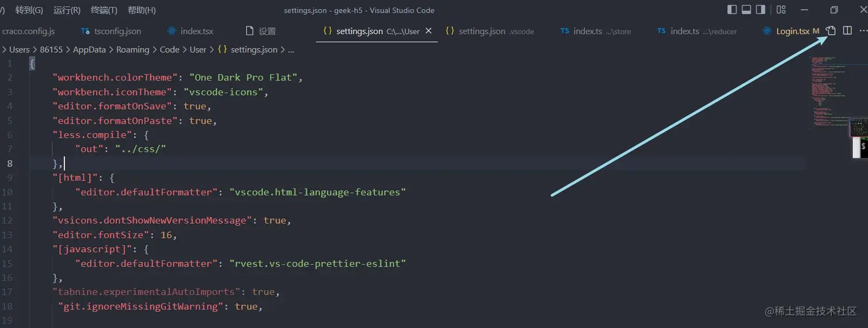This screenshot has height=328, width=868.
Task: Click the font size value 16
Action: point(166,235)
